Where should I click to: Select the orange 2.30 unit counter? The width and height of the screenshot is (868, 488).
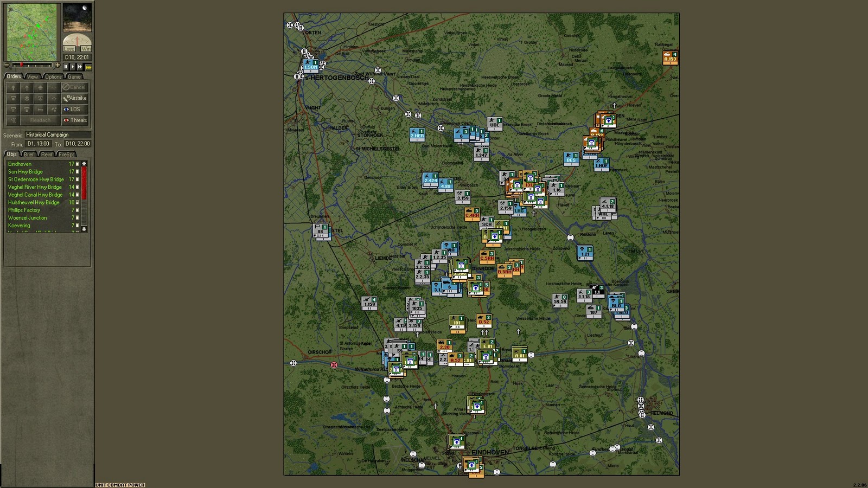pyautogui.click(x=444, y=346)
